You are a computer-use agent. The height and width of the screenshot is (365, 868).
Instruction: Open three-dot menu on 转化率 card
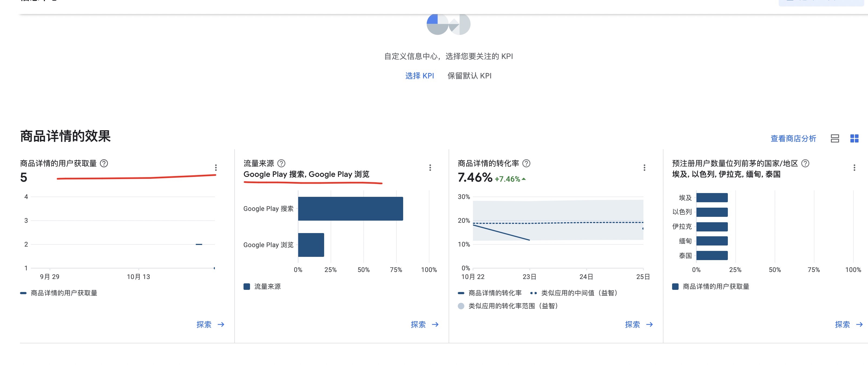(644, 168)
